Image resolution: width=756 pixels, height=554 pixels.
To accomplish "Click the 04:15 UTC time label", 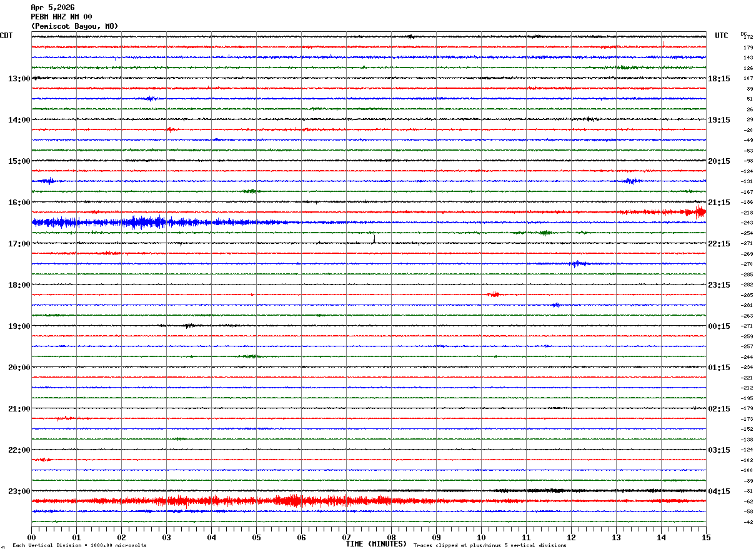I will coord(719,491).
